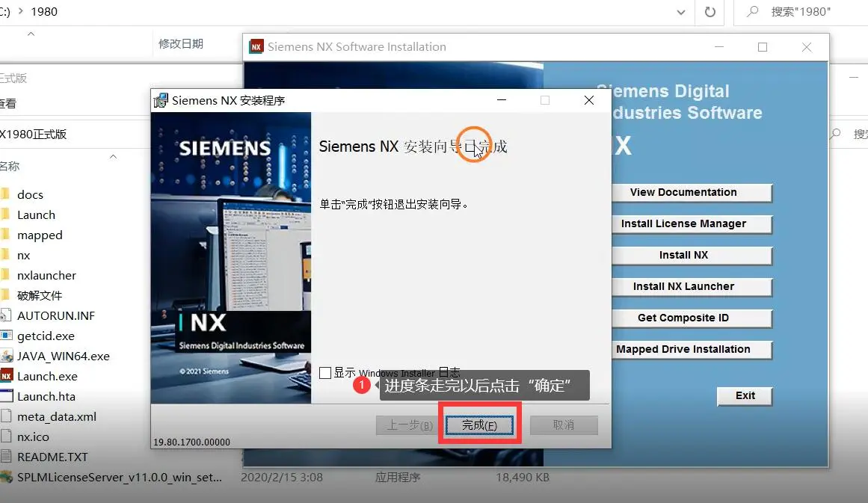Select the document icon beside meta_data.xml
The image size is (868, 503).
6,416
